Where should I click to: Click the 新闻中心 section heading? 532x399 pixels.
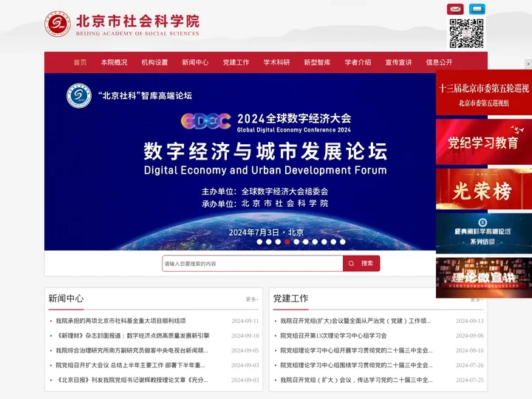point(66,299)
